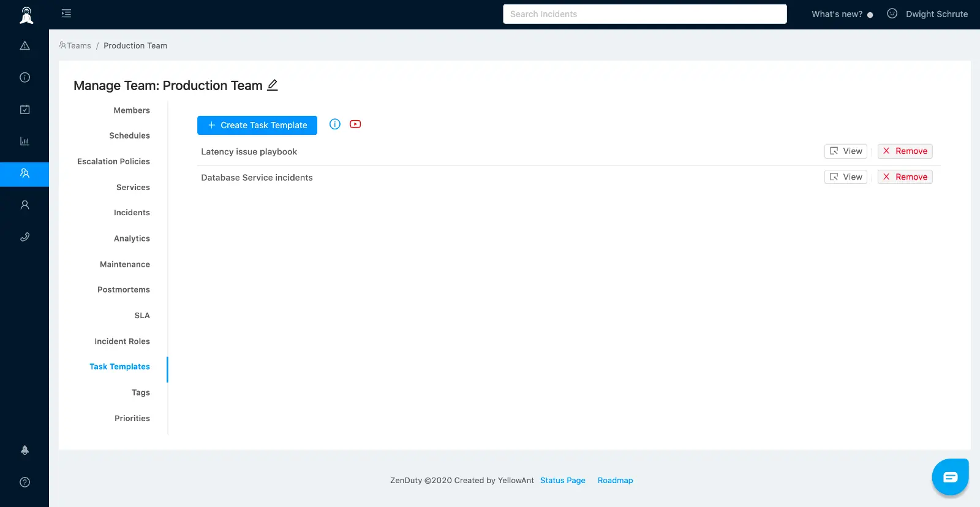980x507 pixels.
Task: Open the Status Page link
Action: pyautogui.click(x=563, y=480)
